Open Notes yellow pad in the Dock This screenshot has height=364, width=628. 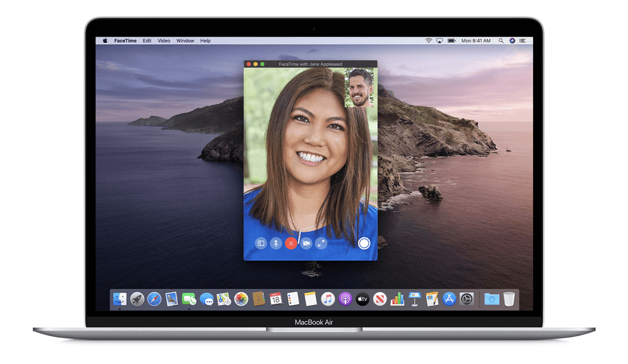[310, 299]
